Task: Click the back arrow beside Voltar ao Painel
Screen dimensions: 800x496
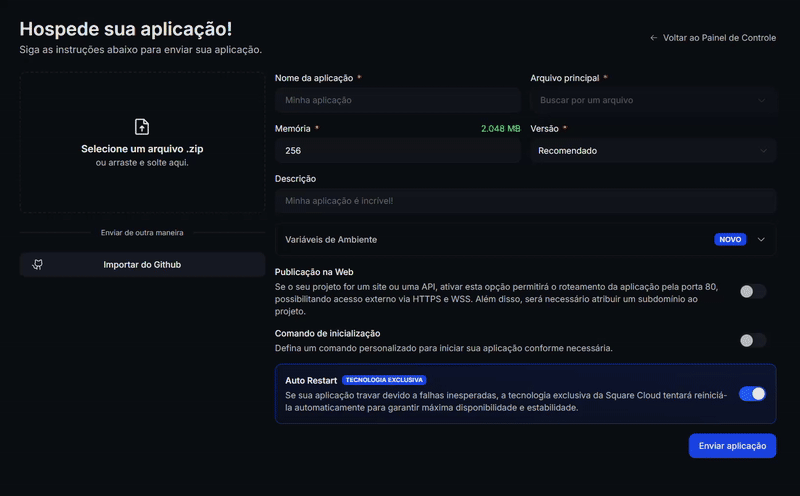Action: 653,38
